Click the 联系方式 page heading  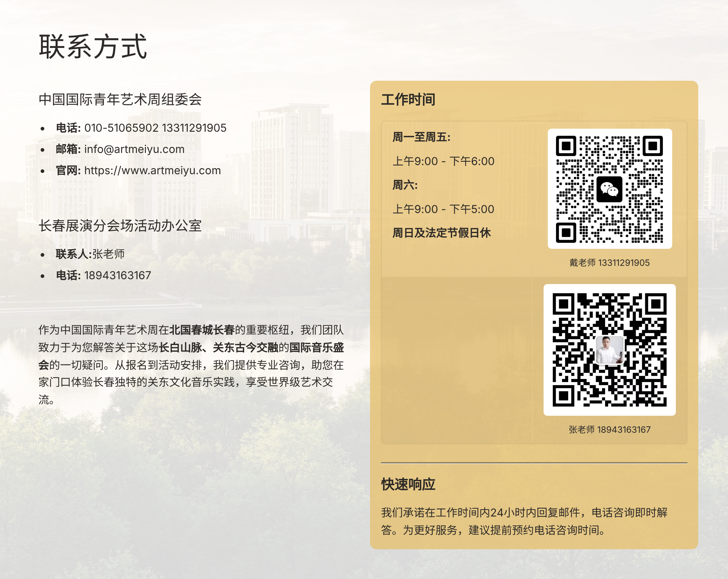click(x=93, y=47)
